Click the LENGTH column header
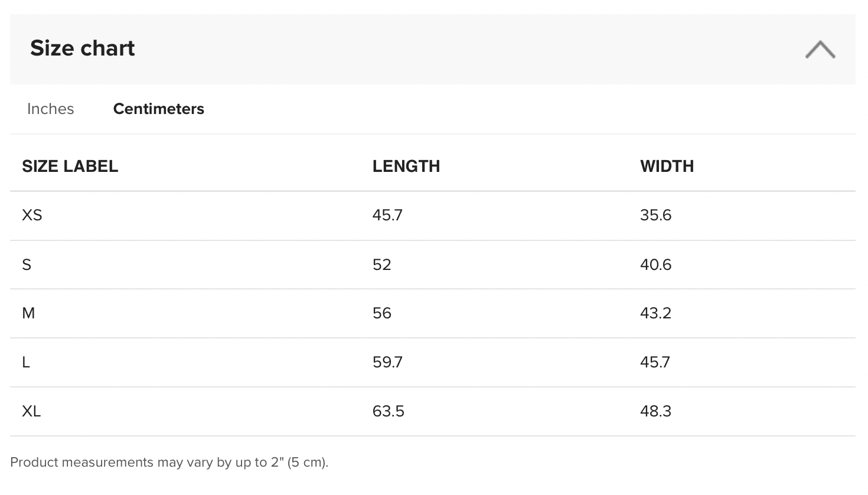This screenshot has height=495, width=868. 406,167
